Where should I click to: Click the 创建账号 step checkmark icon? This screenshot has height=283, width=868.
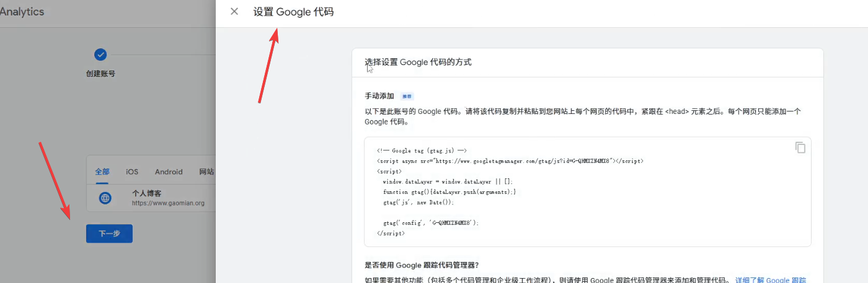(x=100, y=54)
